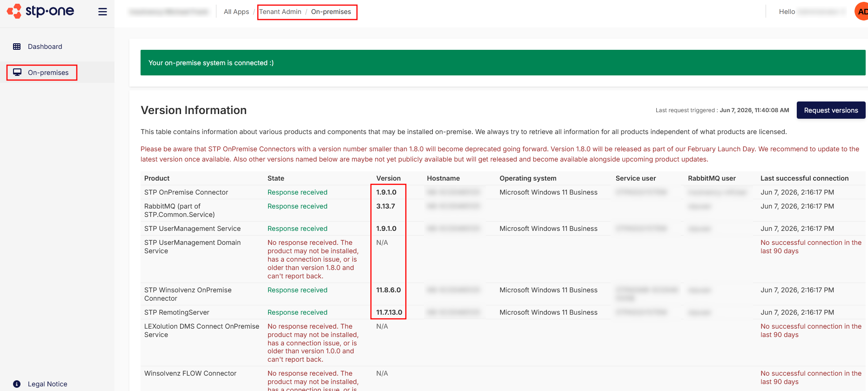Select STP OnPremise Connector product cell
Viewport: 868px width, 391px height.
coord(186,192)
